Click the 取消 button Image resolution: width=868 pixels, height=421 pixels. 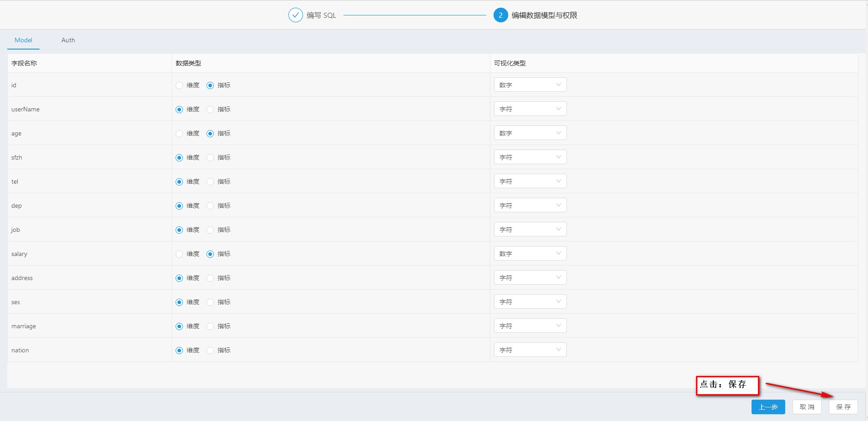coord(807,407)
